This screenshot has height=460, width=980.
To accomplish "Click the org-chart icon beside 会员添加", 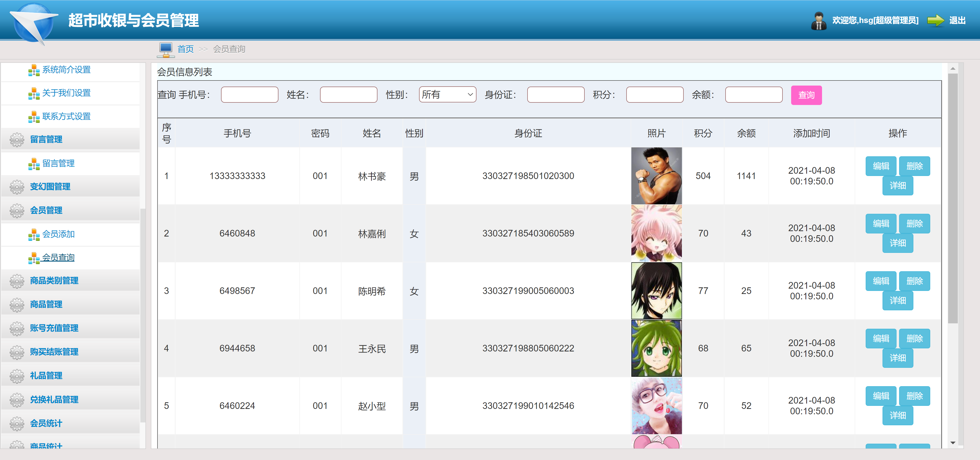I will tap(34, 234).
